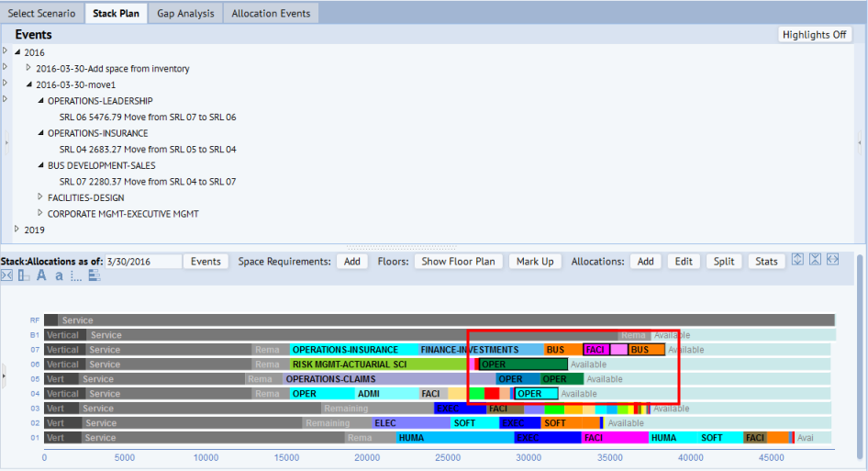Expand the 2019 events tree node
This screenshot has height=471, width=868.
point(17,229)
